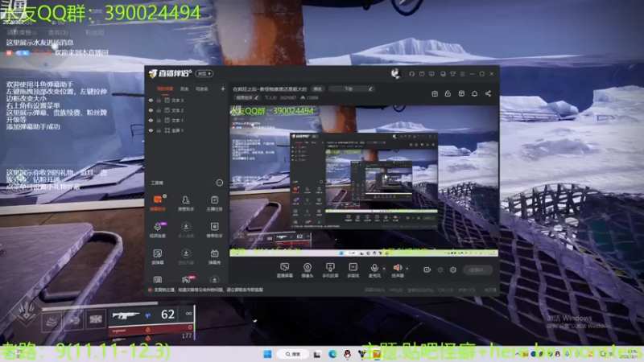Toggle the unlock padlock icon above preview
This screenshot has width=644, height=362.
coord(448,93)
